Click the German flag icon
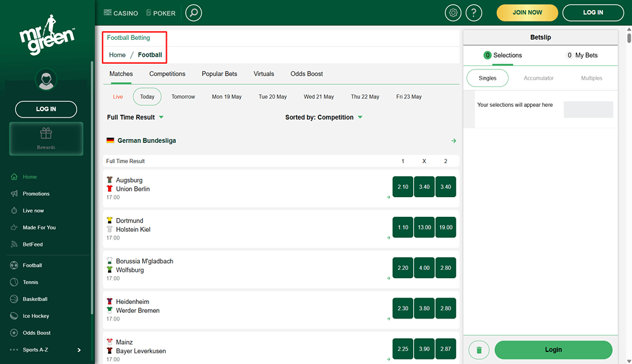Viewport: 632px width, 364px height. point(110,141)
